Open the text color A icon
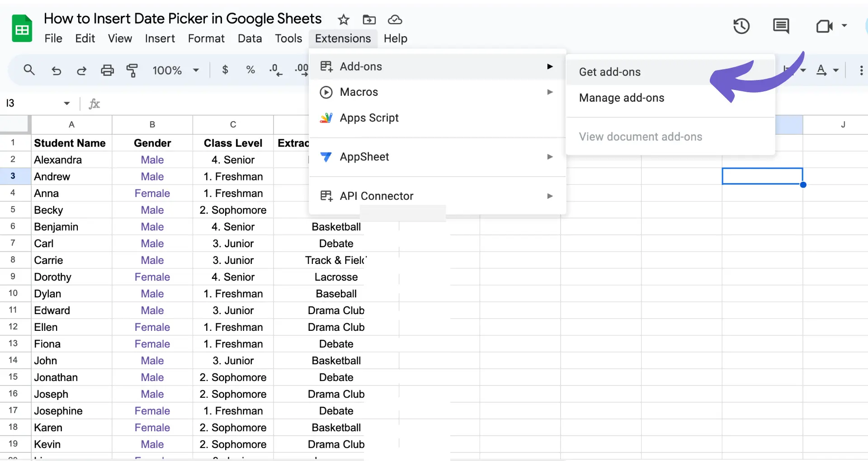 [x=821, y=70]
